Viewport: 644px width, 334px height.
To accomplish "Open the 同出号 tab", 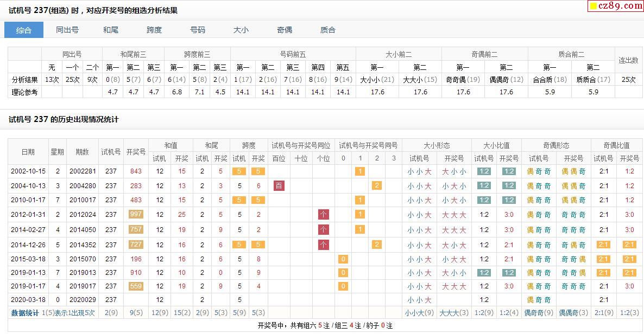I will (x=67, y=30).
